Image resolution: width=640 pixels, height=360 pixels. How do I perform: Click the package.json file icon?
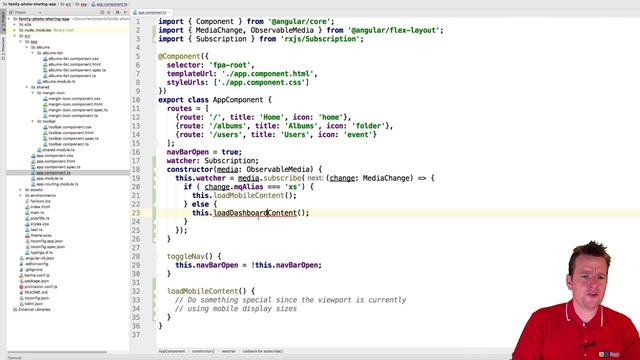tap(21, 281)
